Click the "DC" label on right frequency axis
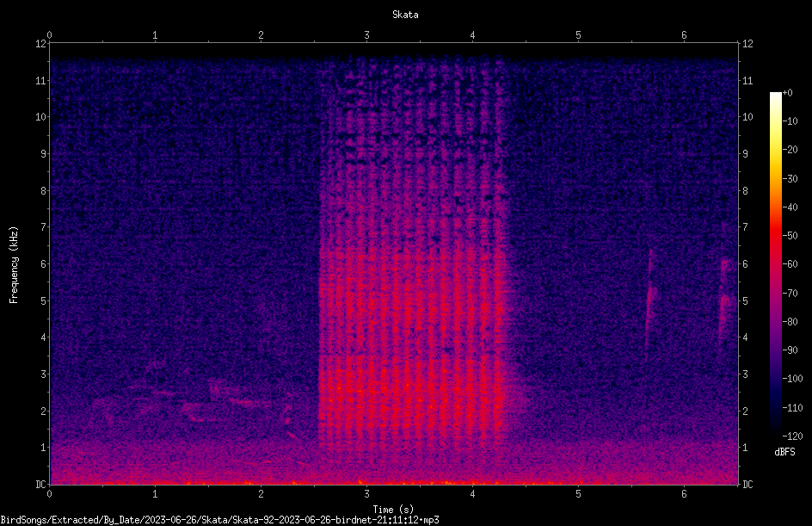Screen dimensions: 812x526 pos(747,484)
